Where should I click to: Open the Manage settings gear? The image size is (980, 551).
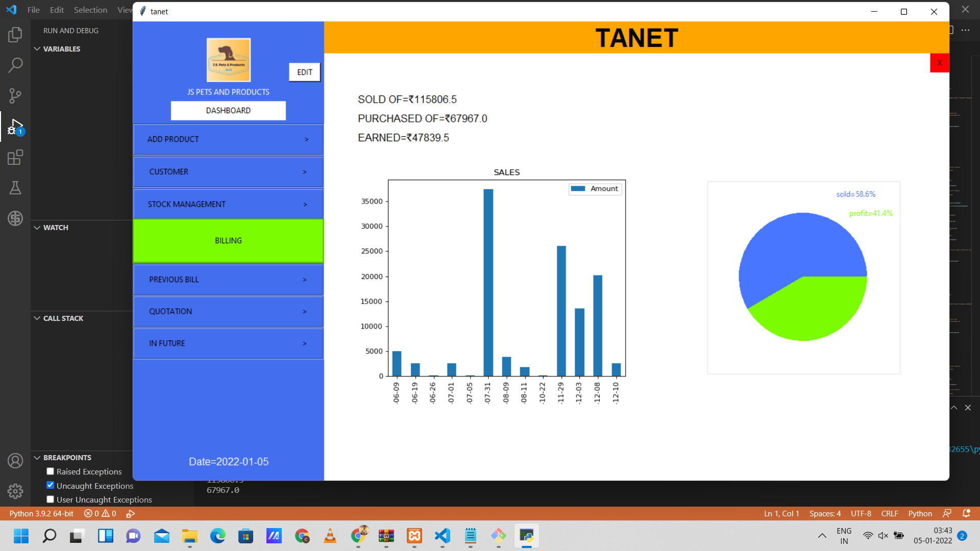pyautogui.click(x=15, y=491)
